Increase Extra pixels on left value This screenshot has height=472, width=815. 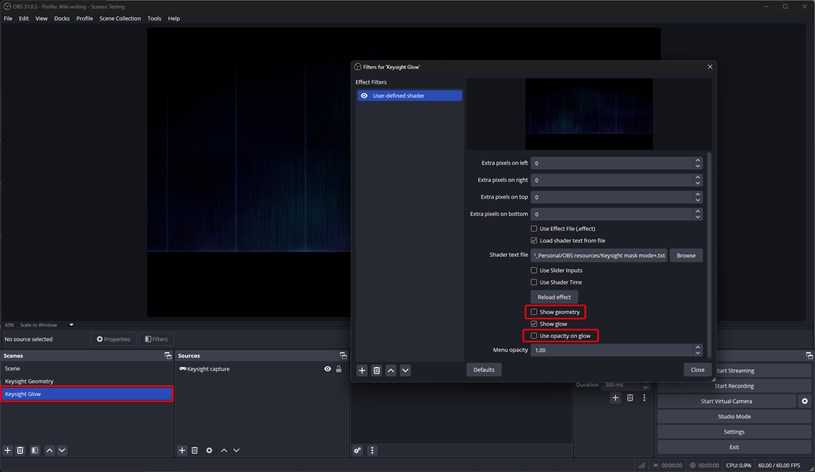point(698,161)
